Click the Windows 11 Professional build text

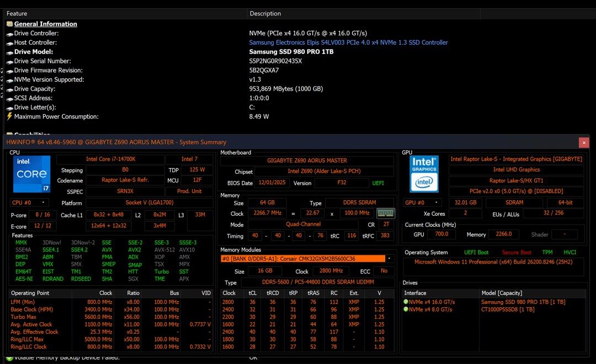tap(493, 262)
